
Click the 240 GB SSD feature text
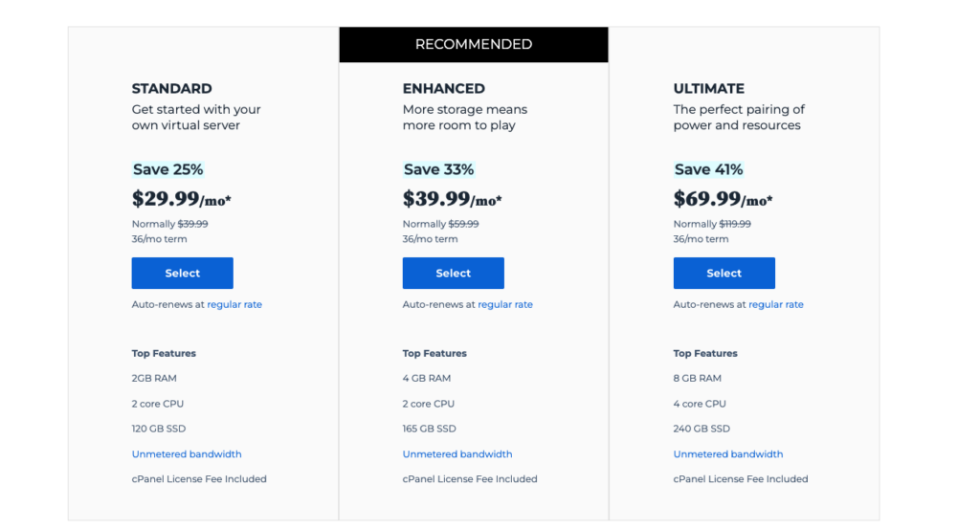click(x=702, y=429)
